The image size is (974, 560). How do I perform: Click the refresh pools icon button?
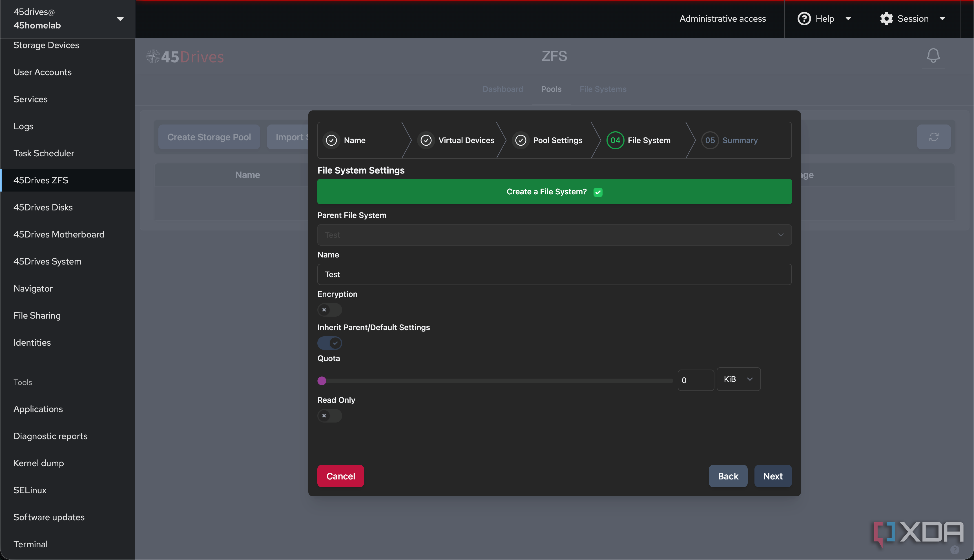click(x=934, y=137)
